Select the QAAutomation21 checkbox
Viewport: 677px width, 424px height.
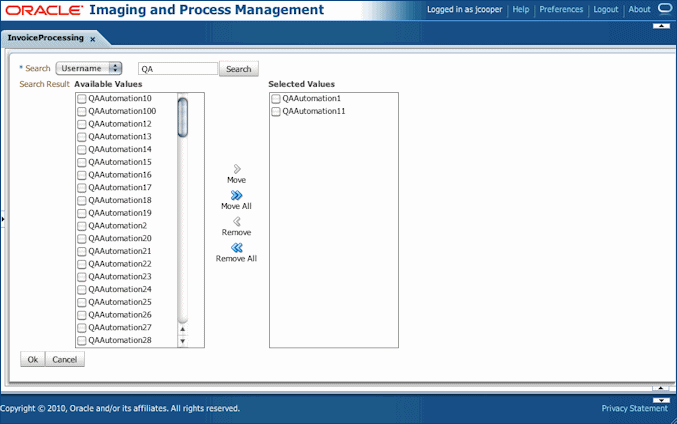point(82,251)
